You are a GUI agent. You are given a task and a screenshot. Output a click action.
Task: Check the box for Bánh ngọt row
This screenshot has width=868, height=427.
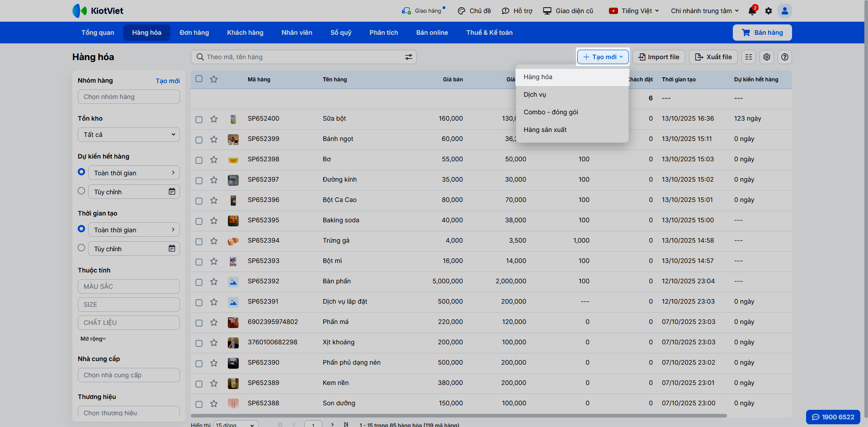click(x=199, y=140)
